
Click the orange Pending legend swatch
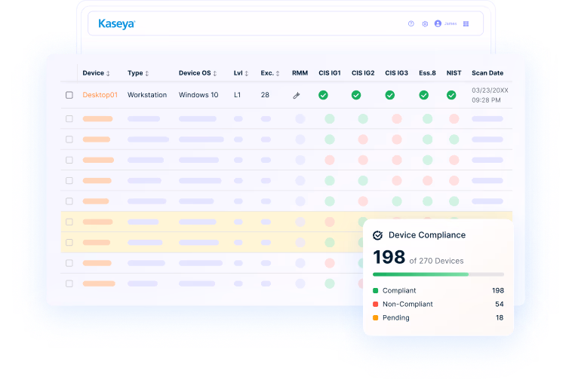(375, 317)
